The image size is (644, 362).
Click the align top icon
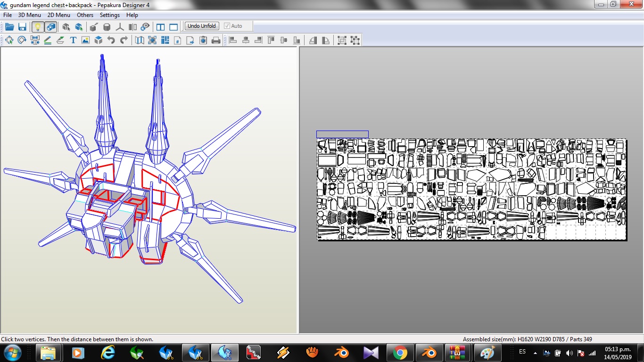(271, 40)
